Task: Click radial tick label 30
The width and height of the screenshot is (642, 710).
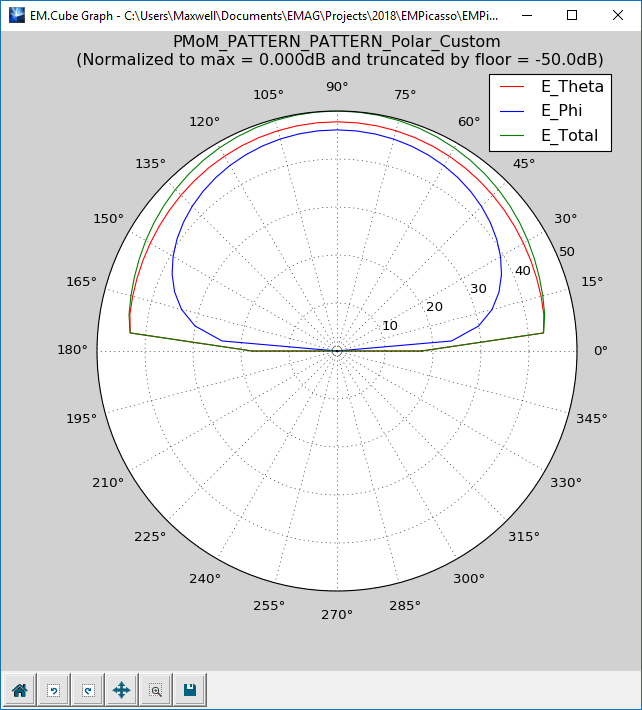Action: click(x=479, y=289)
